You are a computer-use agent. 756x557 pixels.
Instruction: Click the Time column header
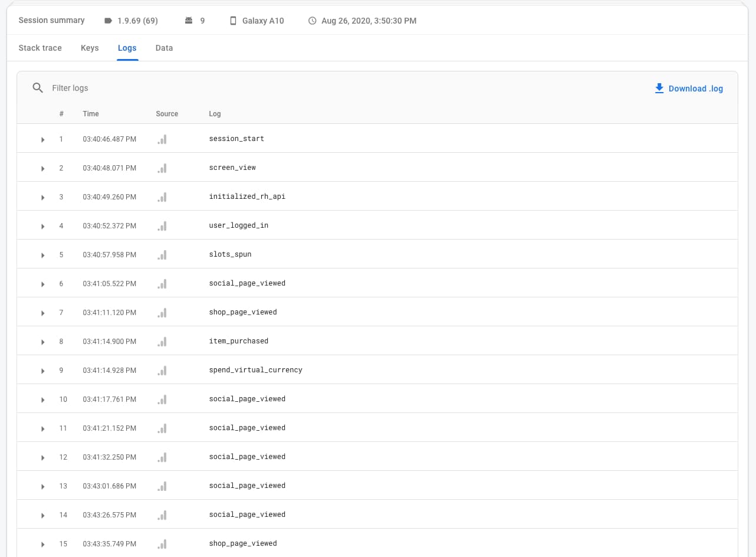[91, 114]
